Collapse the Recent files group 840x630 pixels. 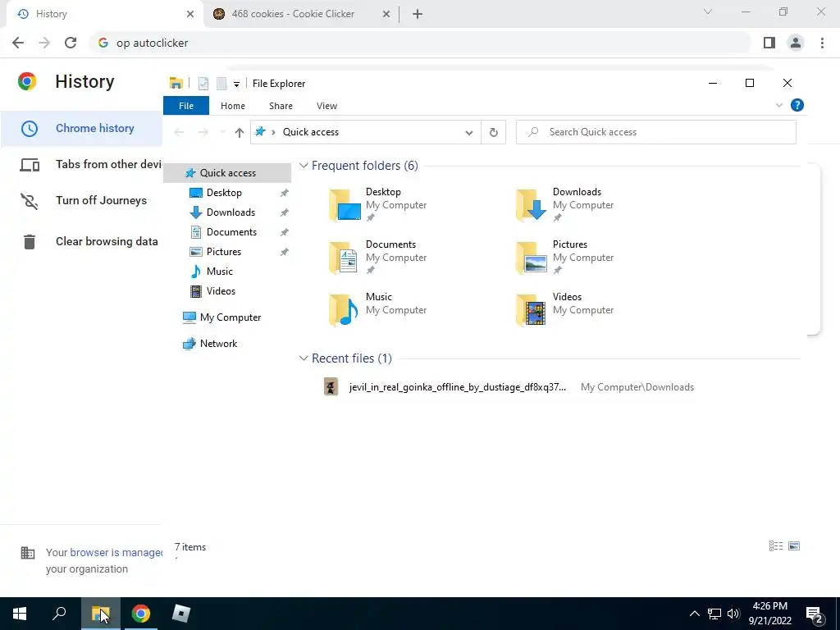304,358
